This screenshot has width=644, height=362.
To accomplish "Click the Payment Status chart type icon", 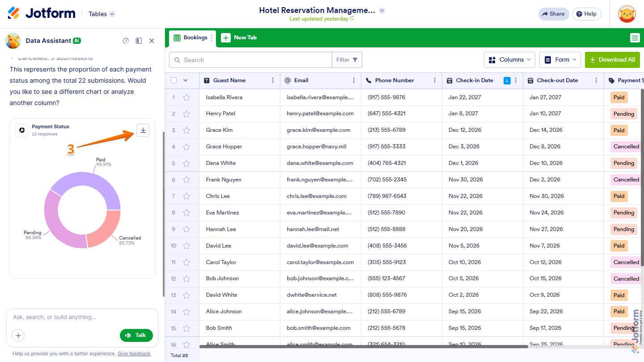I will coord(21,130).
